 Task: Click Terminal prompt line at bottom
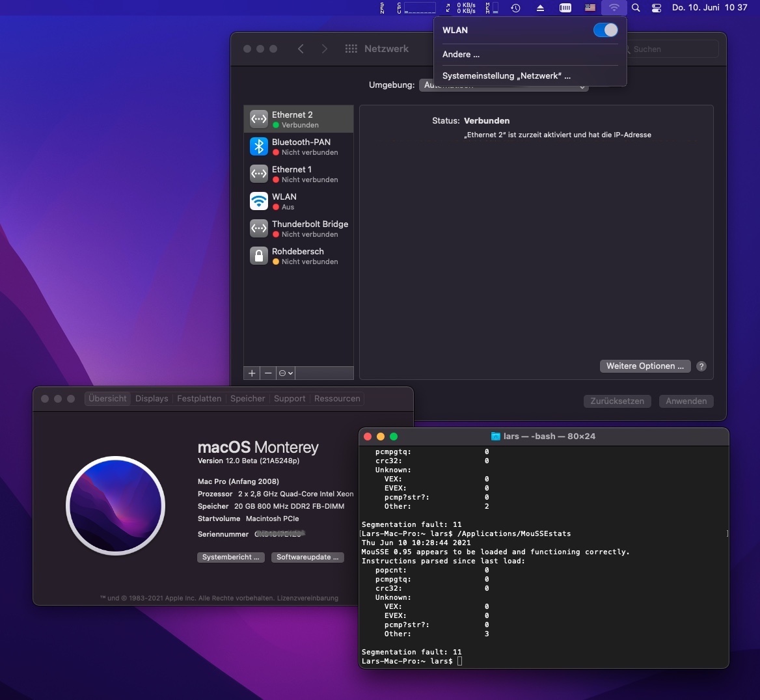click(411, 661)
